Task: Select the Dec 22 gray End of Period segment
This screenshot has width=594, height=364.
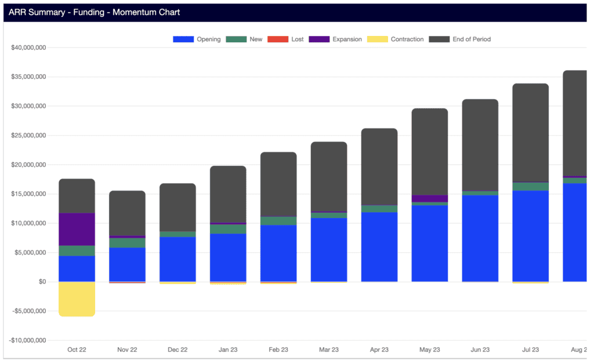Action: click(x=178, y=208)
